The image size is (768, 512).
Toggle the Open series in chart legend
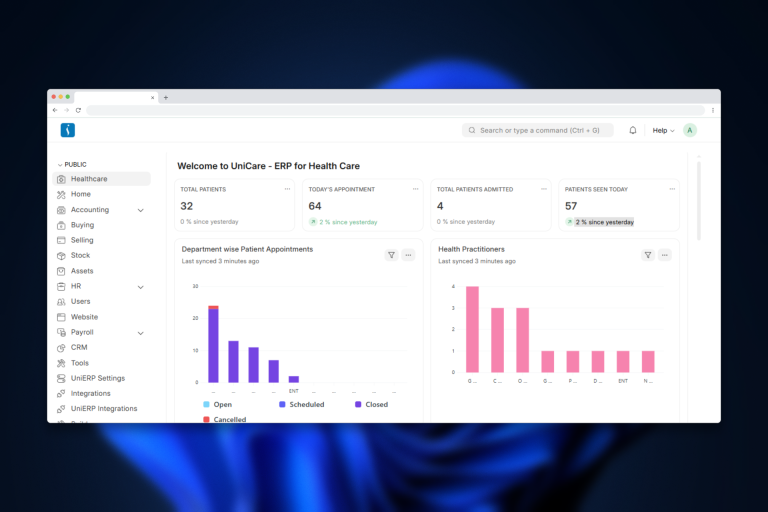click(217, 404)
